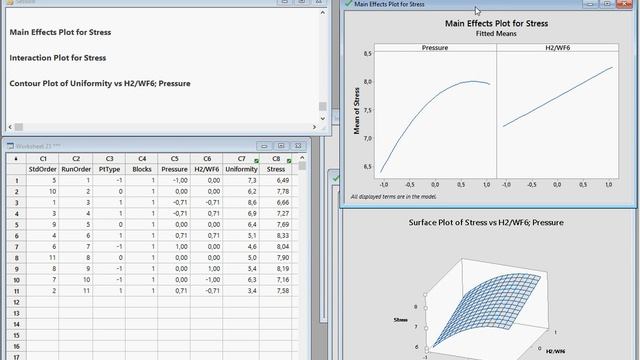The height and width of the screenshot is (360, 640).
Task: Click the H2/WF6 panel label in plot
Action: 558,48
